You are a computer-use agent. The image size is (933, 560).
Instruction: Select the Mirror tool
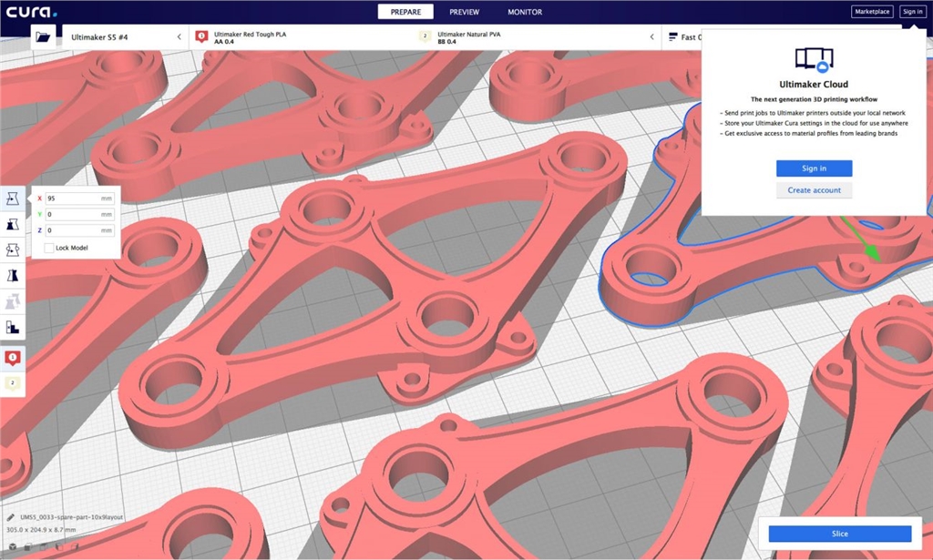(13, 275)
